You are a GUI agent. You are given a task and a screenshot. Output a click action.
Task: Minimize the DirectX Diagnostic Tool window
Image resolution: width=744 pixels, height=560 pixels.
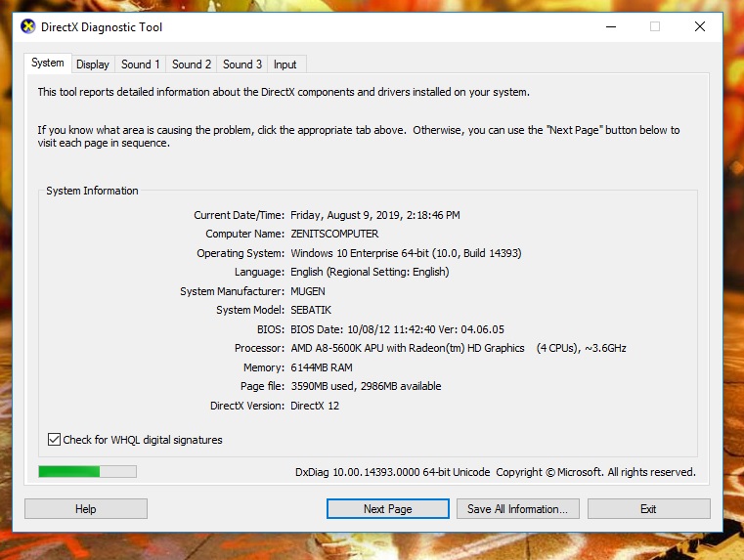pyautogui.click(x=611, y=26)
